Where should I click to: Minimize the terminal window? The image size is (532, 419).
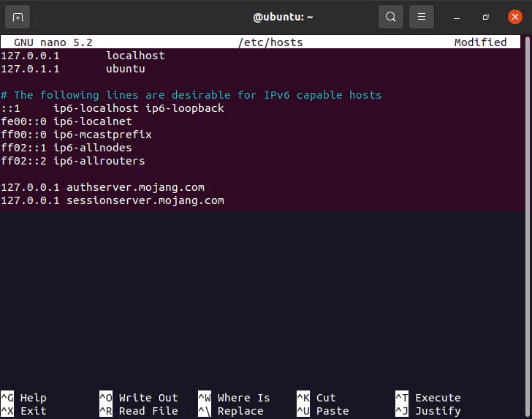[457, 16]
